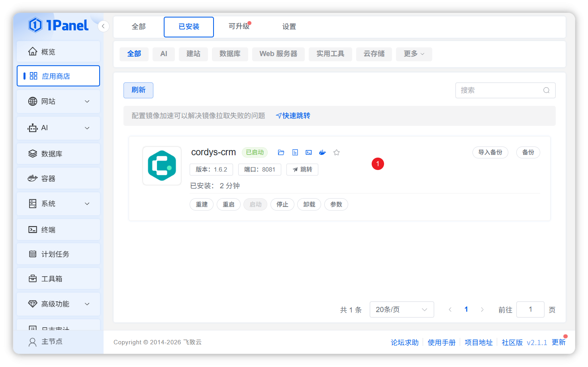588x367 pixels.
Task: Expand the 高级功能 sidebar menu
Action: tap(58, 304)
